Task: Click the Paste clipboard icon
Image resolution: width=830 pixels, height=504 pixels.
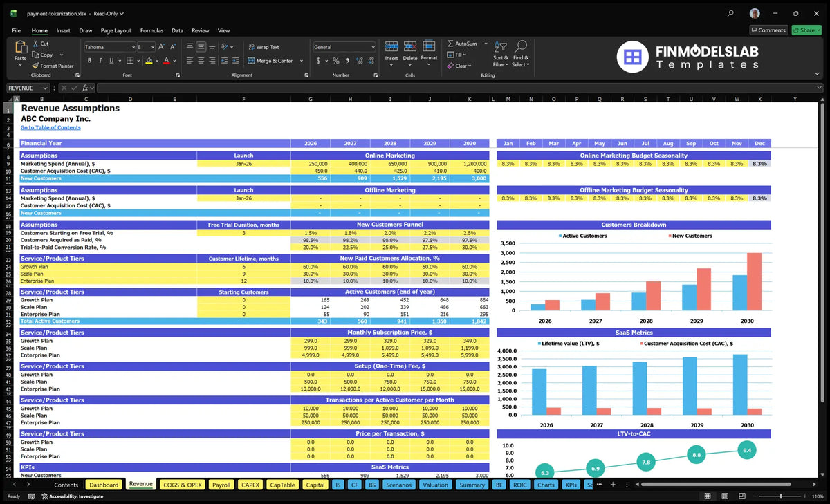Action: point(20,48)
